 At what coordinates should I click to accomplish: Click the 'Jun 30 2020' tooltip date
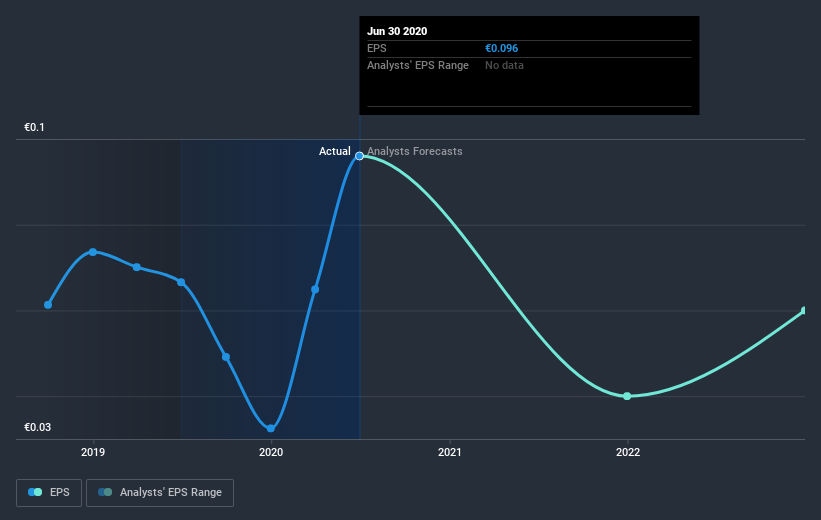[397, 31]
